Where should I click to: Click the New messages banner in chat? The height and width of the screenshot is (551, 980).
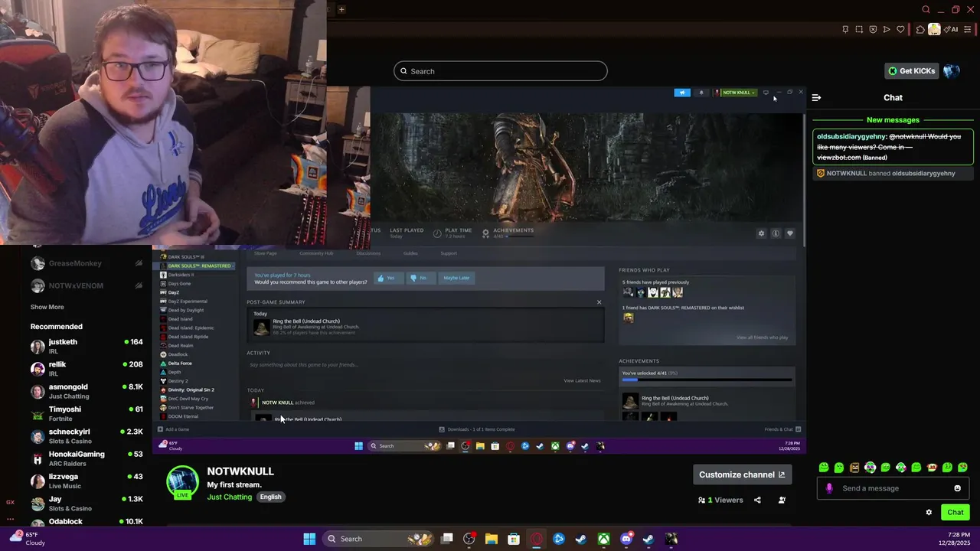(x=893, y=120)
